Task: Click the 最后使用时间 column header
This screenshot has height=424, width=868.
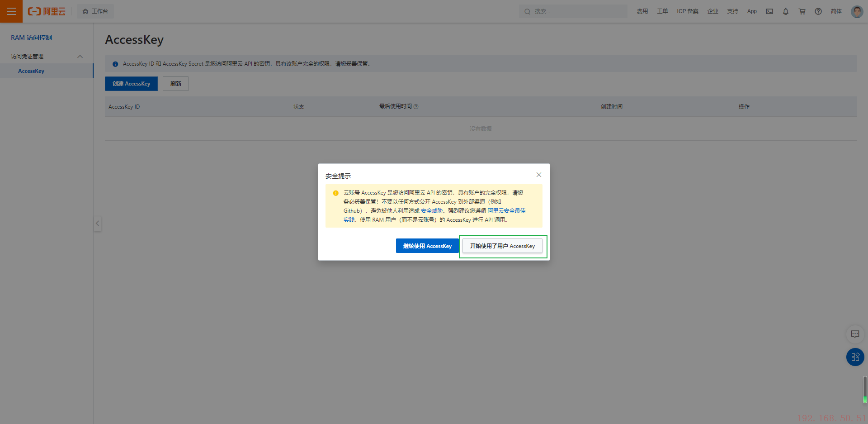Action: coord(396,106)
